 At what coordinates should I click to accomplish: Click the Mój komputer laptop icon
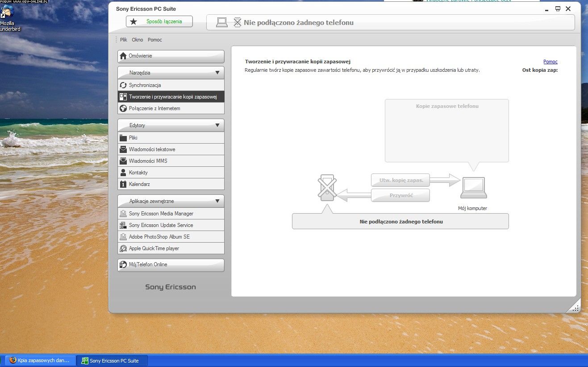(x=474, y=188)
